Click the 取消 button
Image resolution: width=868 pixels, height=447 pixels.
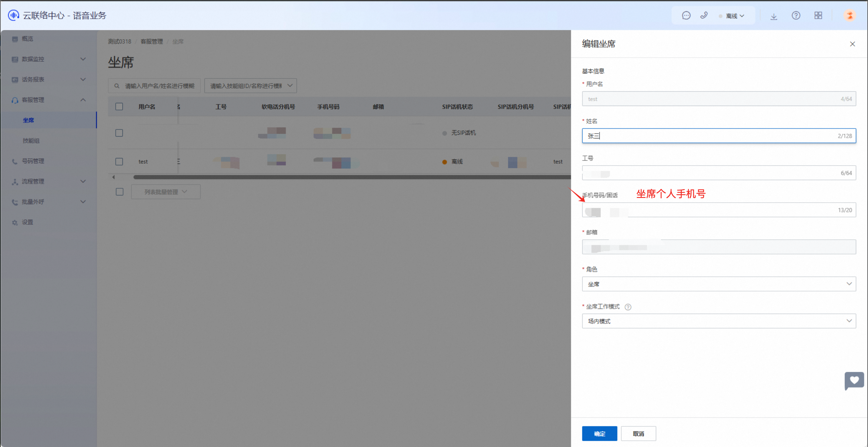tap(638, 434)
